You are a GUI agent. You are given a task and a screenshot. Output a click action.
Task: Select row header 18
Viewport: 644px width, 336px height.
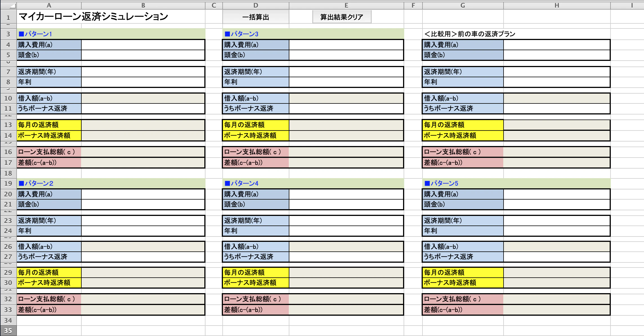point(8,173)
